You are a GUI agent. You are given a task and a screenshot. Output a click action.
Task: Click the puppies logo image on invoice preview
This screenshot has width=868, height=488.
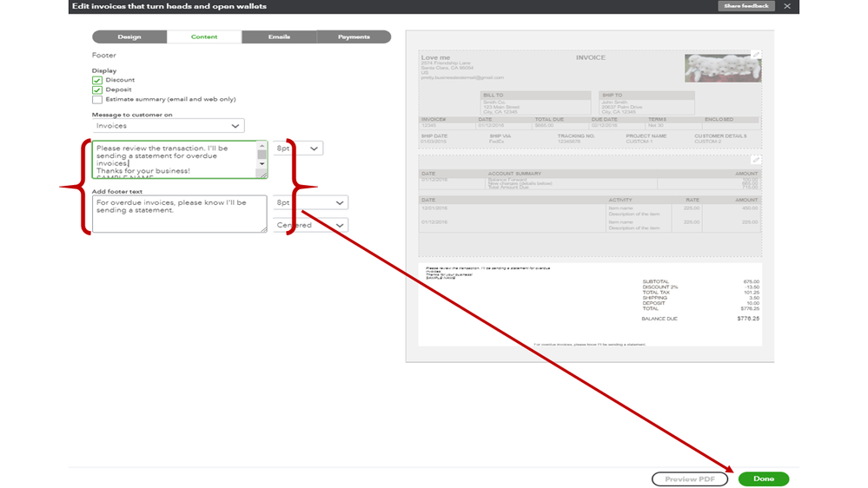(722, 68)
